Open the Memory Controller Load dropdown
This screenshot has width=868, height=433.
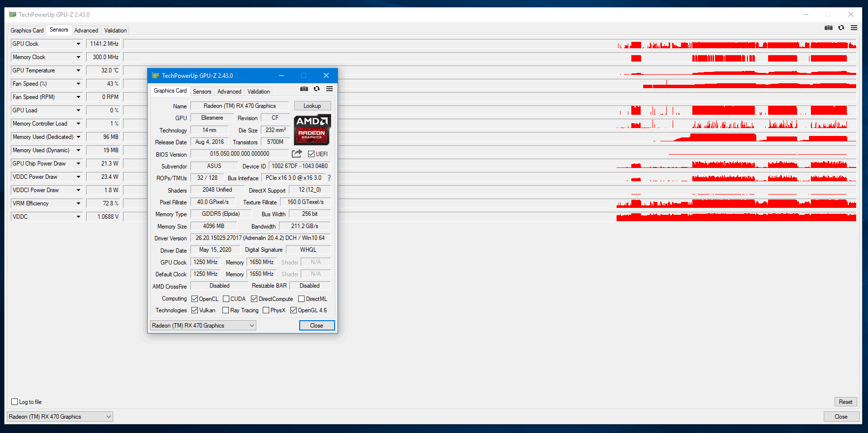78,124
